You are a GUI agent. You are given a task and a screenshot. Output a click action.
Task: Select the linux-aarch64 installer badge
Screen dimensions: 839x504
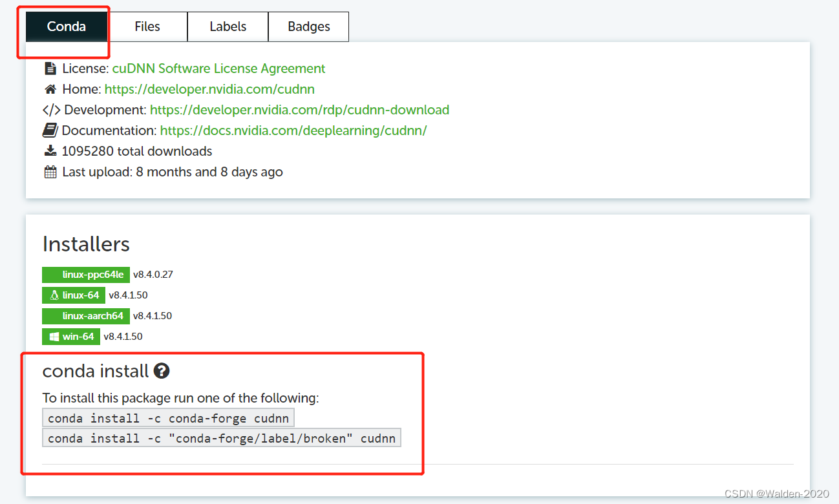point(86,316)
